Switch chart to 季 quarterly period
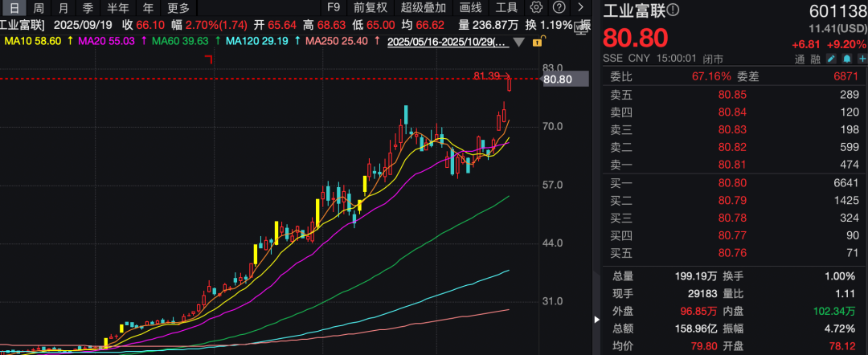The width and height of the screenshot is (868, 355). 88,8
